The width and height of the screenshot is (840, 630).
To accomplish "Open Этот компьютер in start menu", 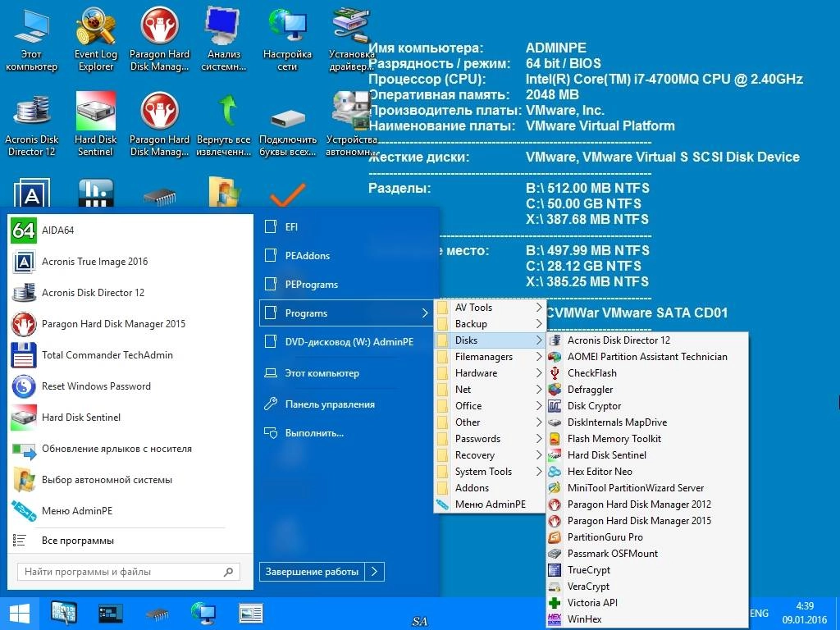I will (346, 373).
